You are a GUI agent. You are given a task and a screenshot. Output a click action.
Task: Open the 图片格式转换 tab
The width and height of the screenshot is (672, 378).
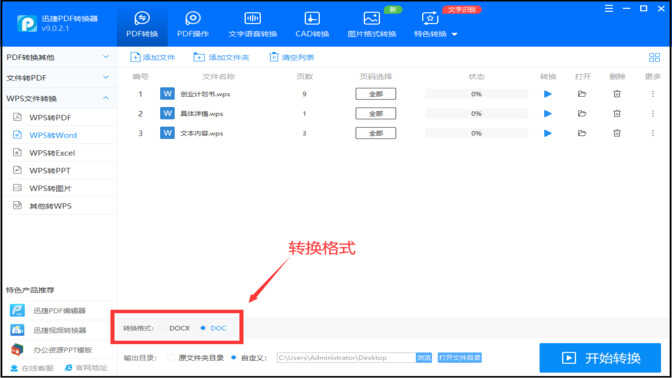(372, 25)
